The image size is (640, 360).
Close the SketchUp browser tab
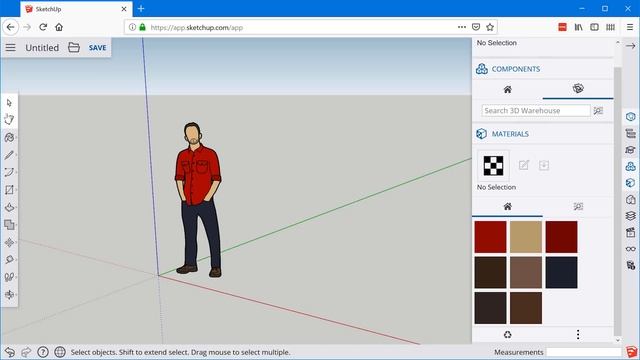[x=124, y=9]
